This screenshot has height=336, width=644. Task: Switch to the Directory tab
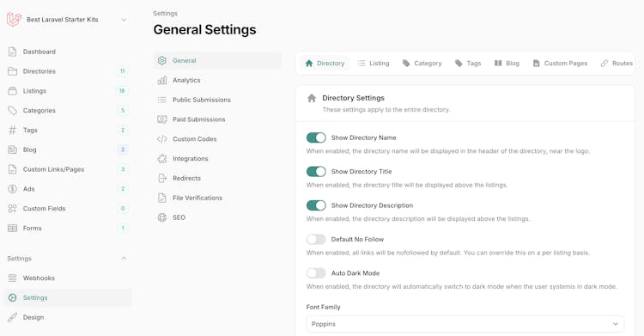[325, 64]
